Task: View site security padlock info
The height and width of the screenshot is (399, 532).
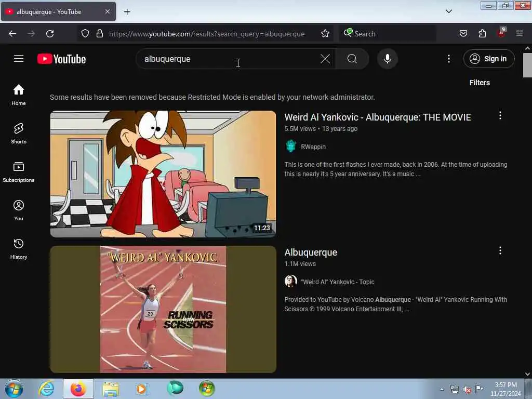Action: (99, 33)
